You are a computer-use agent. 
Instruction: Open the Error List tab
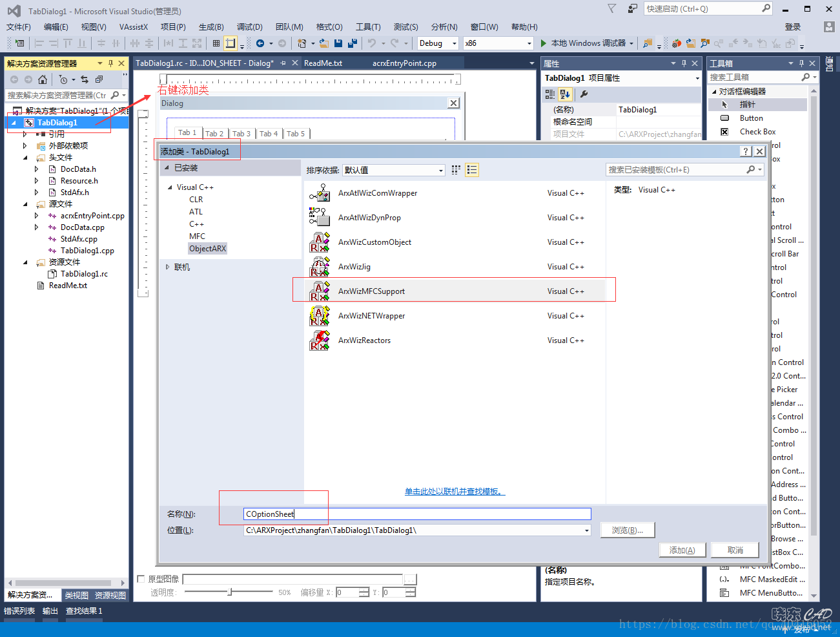coord(19,611)
